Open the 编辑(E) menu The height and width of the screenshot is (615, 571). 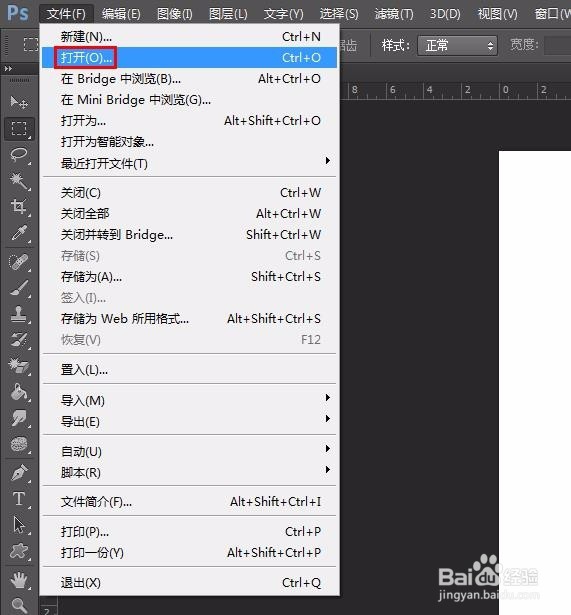coord(121,14)
